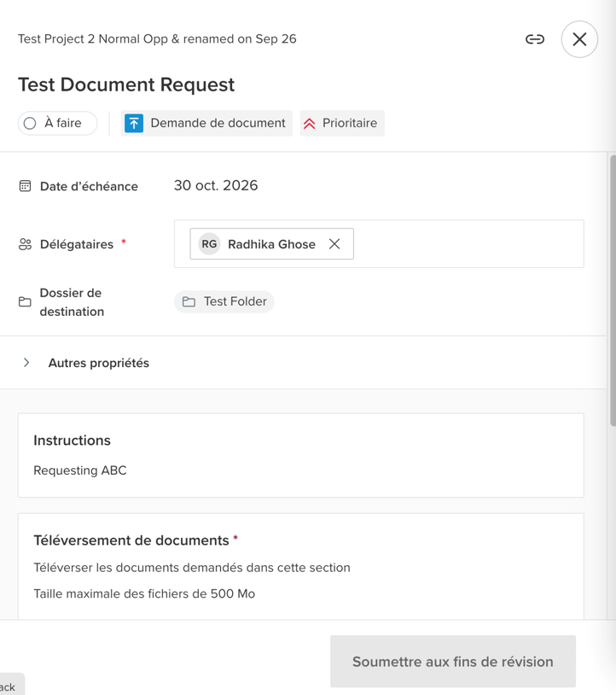Click the vertical scrollbar thumb
Viewport: 616px width, 695px height.
coord(613,290)
